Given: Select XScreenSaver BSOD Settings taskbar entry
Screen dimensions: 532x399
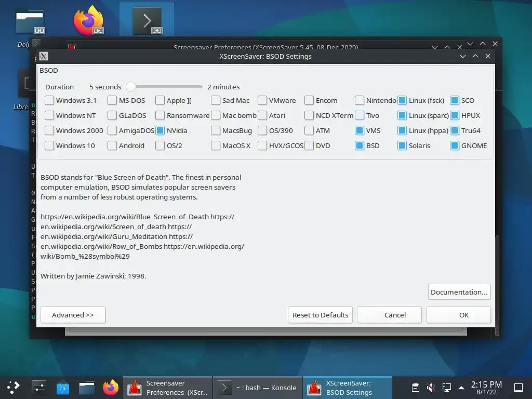Looking at the screenshot, I should coord(347,388).
